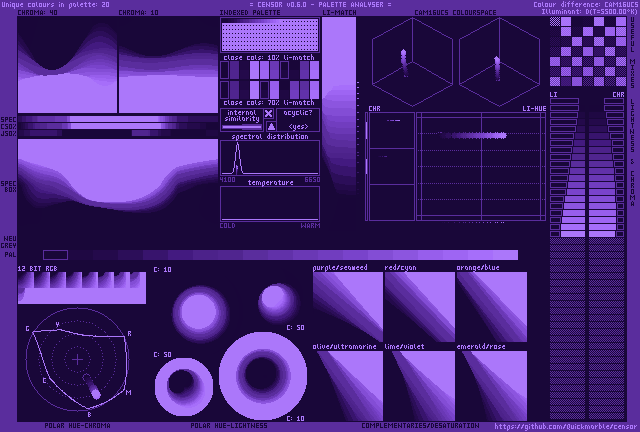Click the left CAM16UCS colourspace cube
Screen dimensions: 640x432
pos(405,62)
